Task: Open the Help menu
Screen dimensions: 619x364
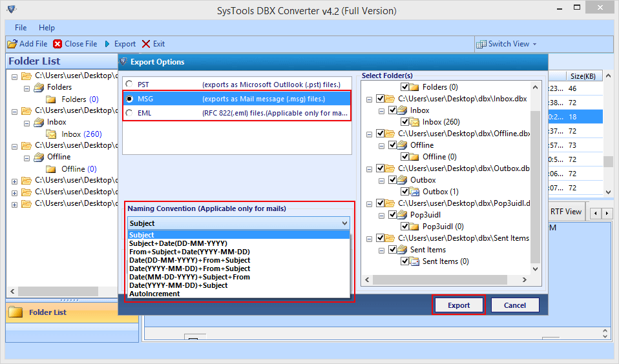Action: 47,28
